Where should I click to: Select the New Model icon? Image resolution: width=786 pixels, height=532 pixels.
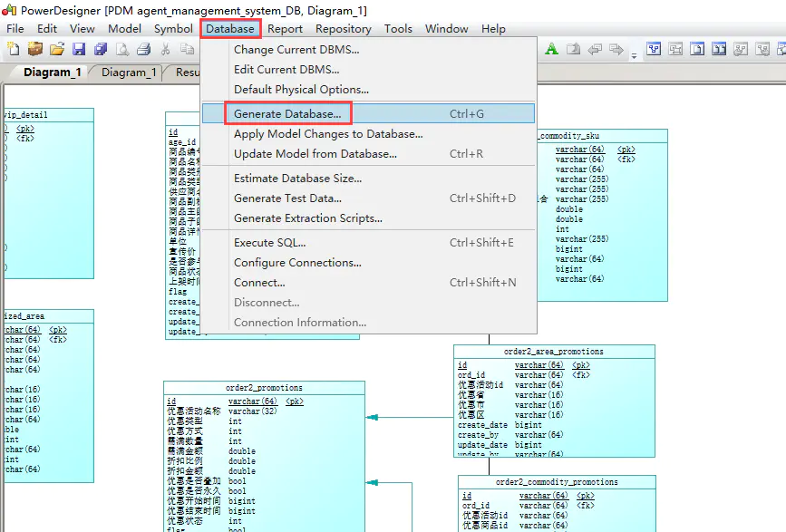pos(13,50)
